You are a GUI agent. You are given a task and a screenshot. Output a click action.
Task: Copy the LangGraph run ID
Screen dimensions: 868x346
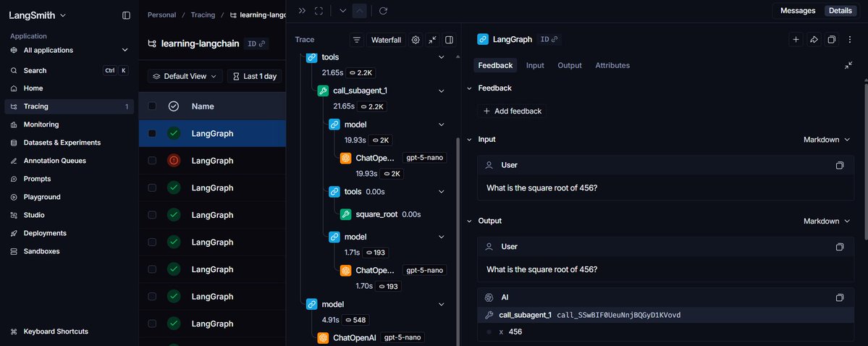[x=549, y=39]
